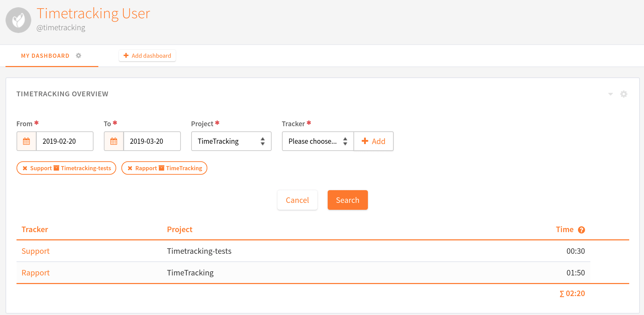Click the Cancel button
Screen dimensions: 644x315
297,200
